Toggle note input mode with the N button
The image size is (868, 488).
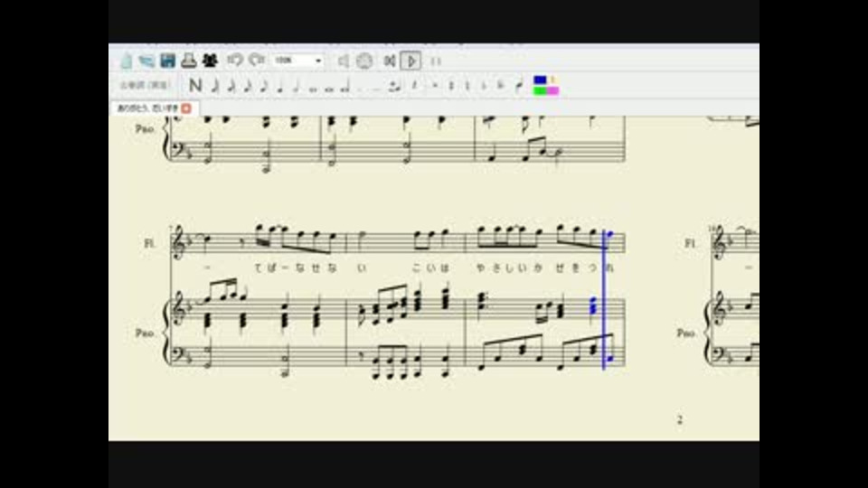(x=195, y=85)
